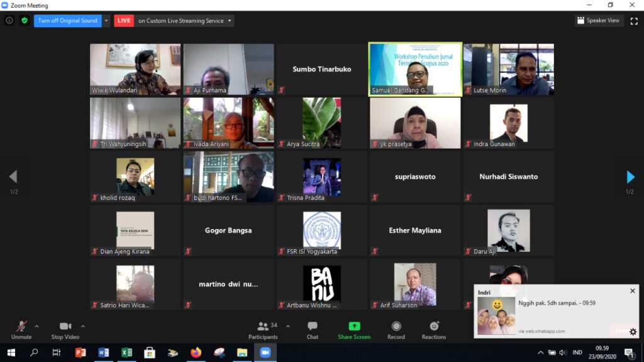Screen dimensions: 644x362
Task: Open the Indri message notification text
Action: pos(557,303)
